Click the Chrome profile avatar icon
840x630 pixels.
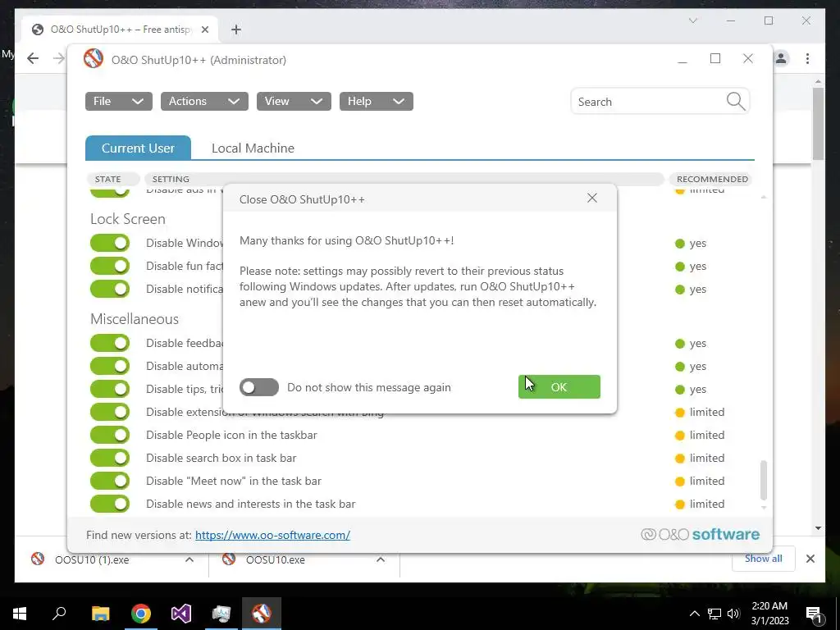coord(781,58)
